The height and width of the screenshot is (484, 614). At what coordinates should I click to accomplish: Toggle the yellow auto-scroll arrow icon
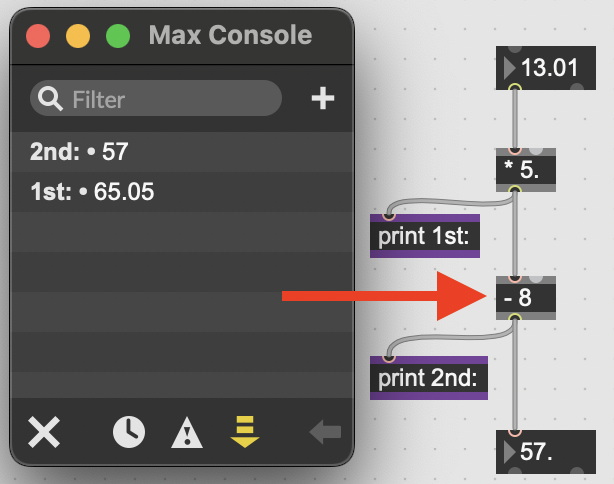pos(244,432)
